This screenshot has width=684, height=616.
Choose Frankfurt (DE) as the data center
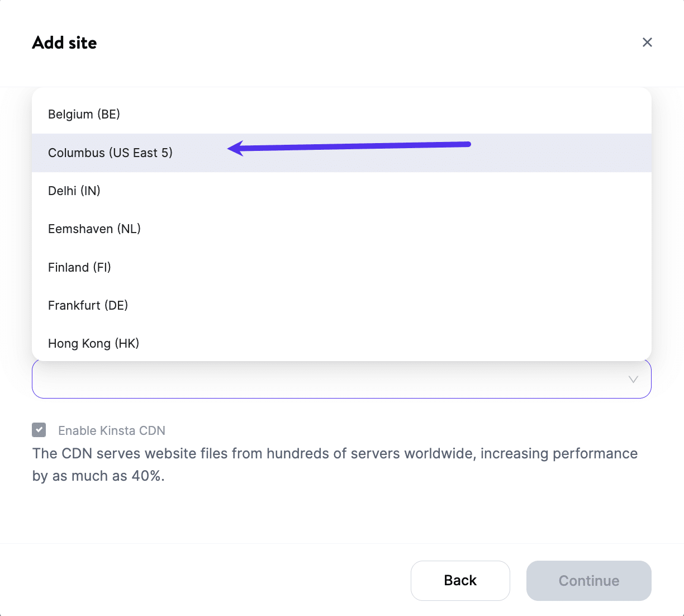click(88, 305)
